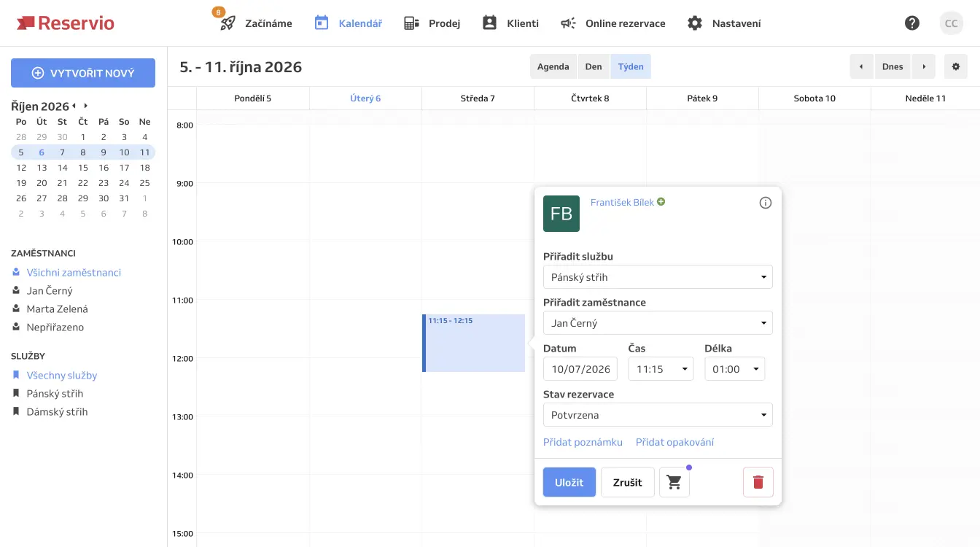This screenshot has width=980, height=547.
Task: Click the Zrušit cancel button
Action: pos(628,483)
